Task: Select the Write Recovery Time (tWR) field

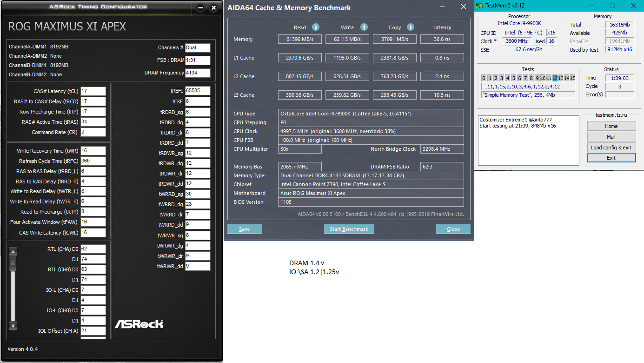Action: 93,151
